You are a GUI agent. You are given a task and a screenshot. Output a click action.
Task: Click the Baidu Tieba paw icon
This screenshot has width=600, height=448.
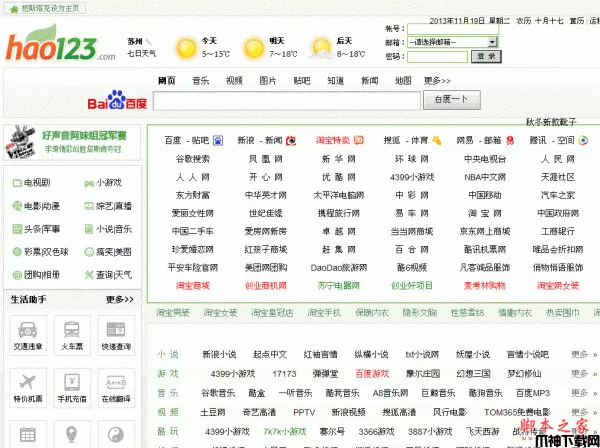coord(218,140)
